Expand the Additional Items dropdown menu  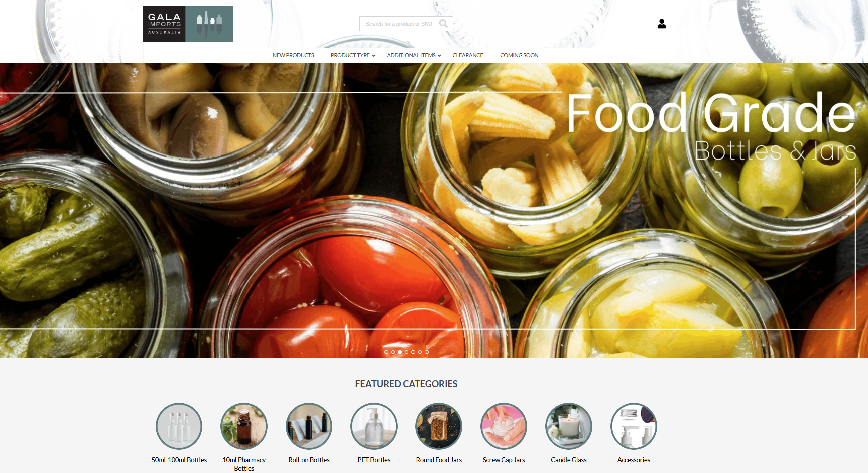(x=414, y=55)
